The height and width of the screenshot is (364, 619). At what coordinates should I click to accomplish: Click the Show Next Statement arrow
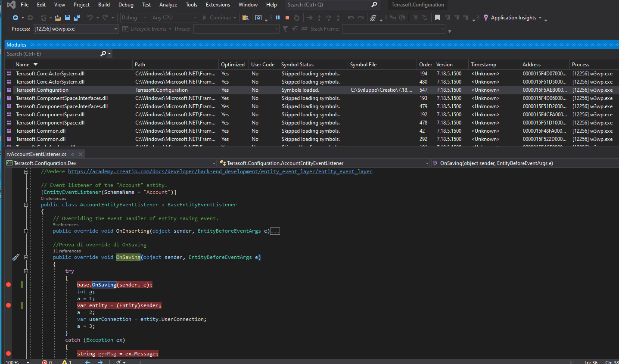pos(309,18)
